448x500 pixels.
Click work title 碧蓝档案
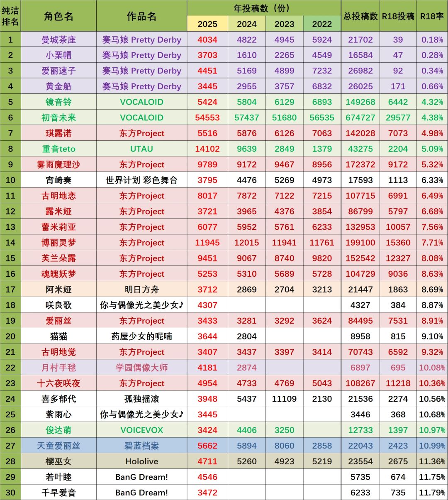[141, 446]
